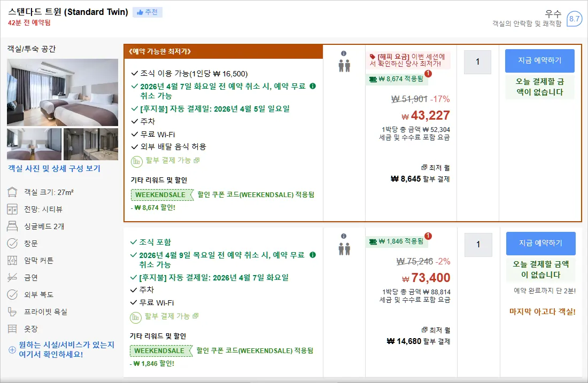Open the large twin room main photo

click(x=63, y=92)
